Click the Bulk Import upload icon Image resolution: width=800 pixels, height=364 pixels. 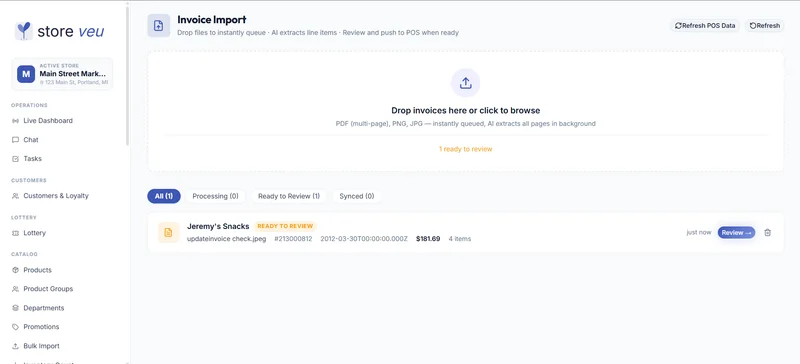(x=15, y=346)
